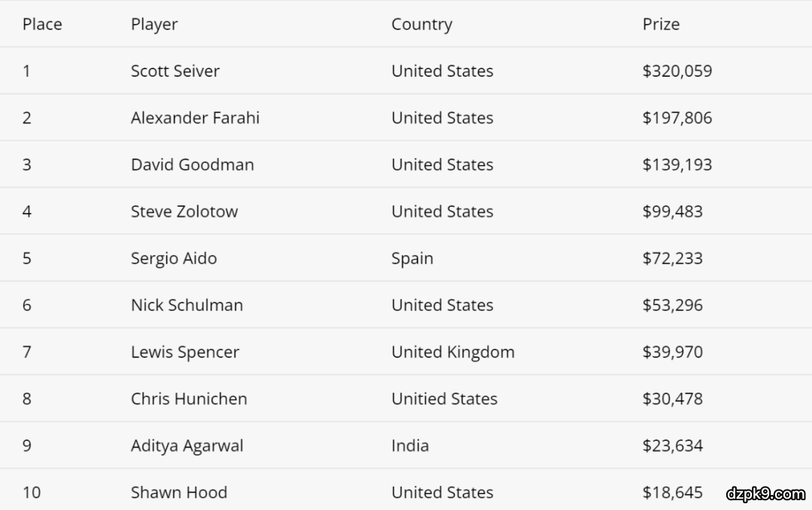Click the Place column header
This screenshot has width=812, height=510.
tap(42, 24)
